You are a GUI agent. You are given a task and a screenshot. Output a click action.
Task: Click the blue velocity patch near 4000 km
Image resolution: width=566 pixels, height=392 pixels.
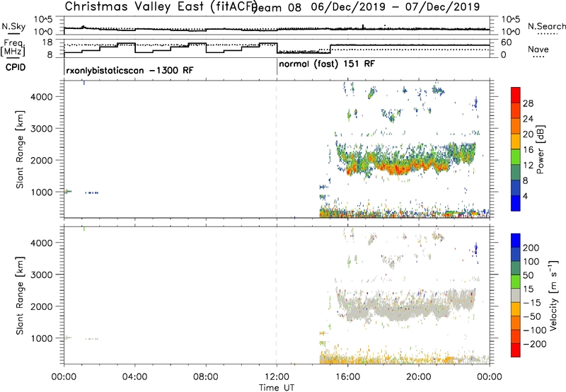(x=476, y=248)
